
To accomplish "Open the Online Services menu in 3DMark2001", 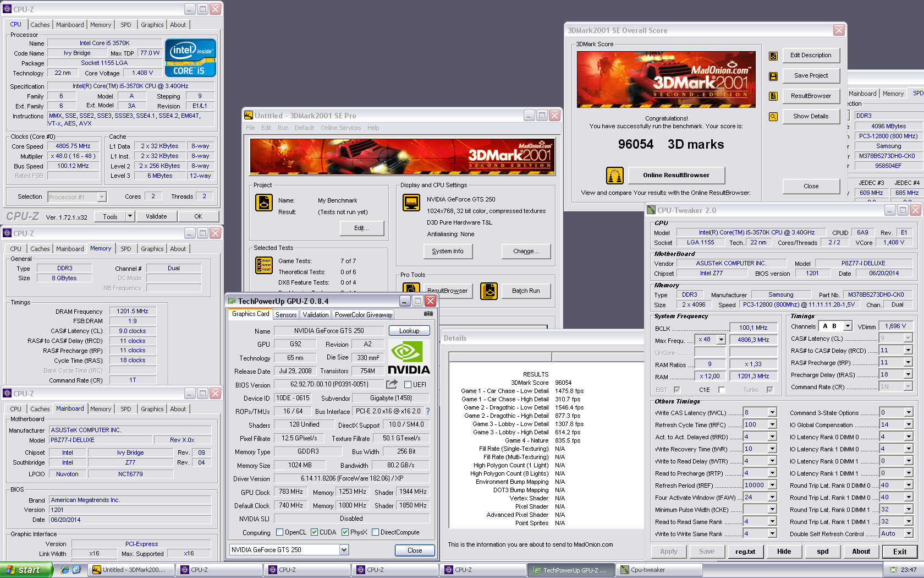I will tap(341, 128).
